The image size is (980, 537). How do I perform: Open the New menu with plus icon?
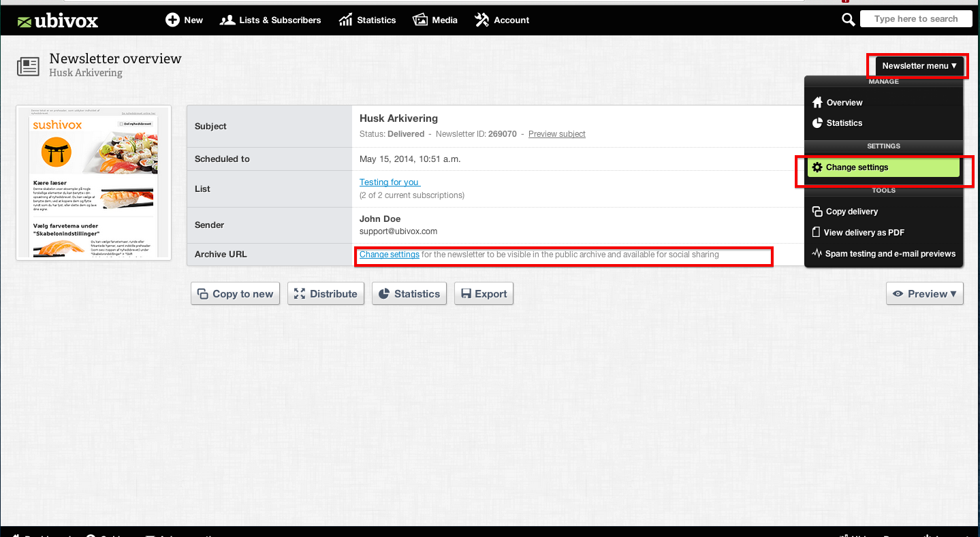(x=184, y=20)
